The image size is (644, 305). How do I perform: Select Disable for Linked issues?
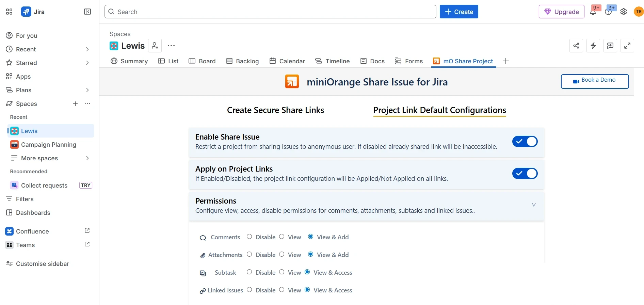coord(249,290)
